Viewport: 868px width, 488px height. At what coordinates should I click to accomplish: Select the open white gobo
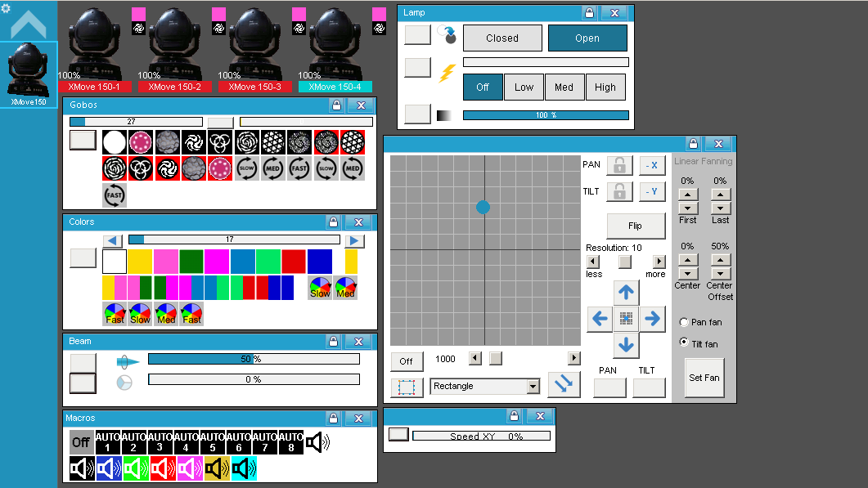click(114, 142)
